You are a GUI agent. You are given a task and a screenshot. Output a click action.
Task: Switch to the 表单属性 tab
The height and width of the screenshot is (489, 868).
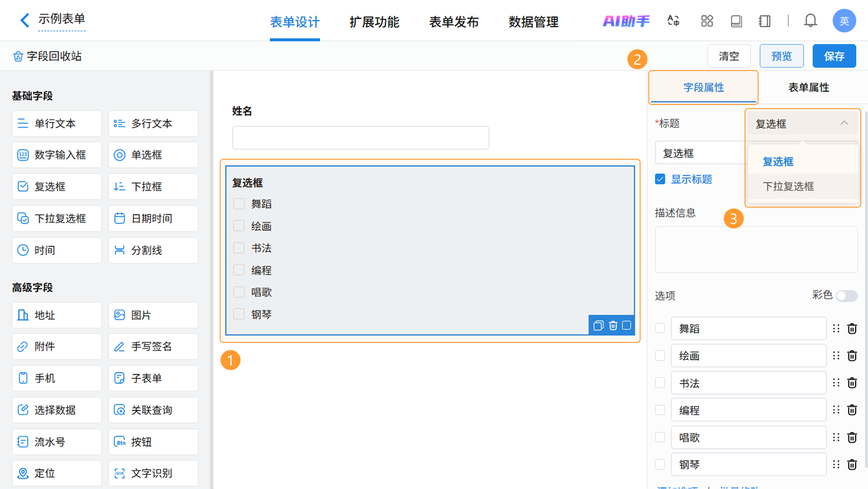(808, 87)
